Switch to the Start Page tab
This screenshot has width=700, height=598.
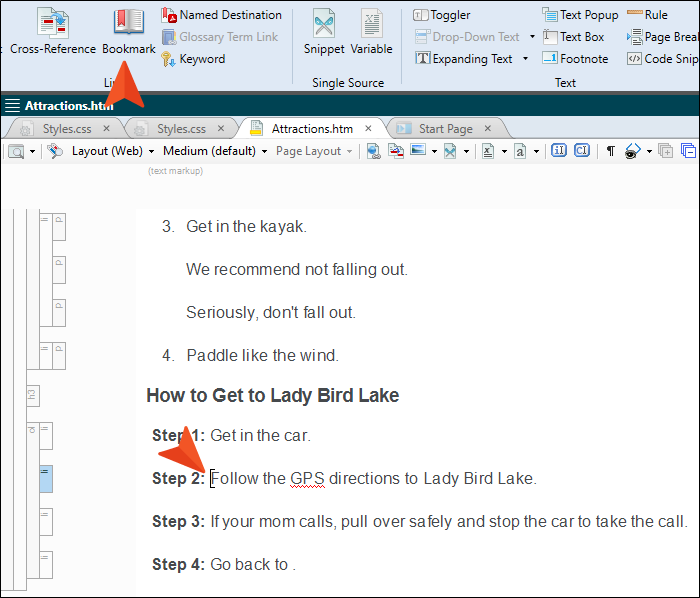[x=445, y=128]
